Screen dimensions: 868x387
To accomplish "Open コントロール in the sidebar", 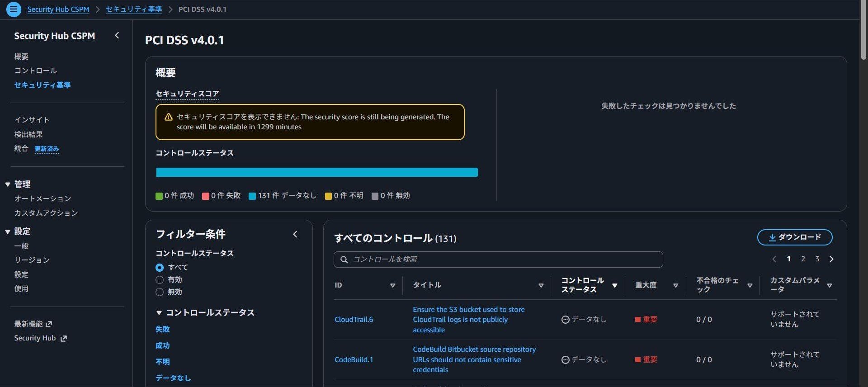I will coord(35,71).
